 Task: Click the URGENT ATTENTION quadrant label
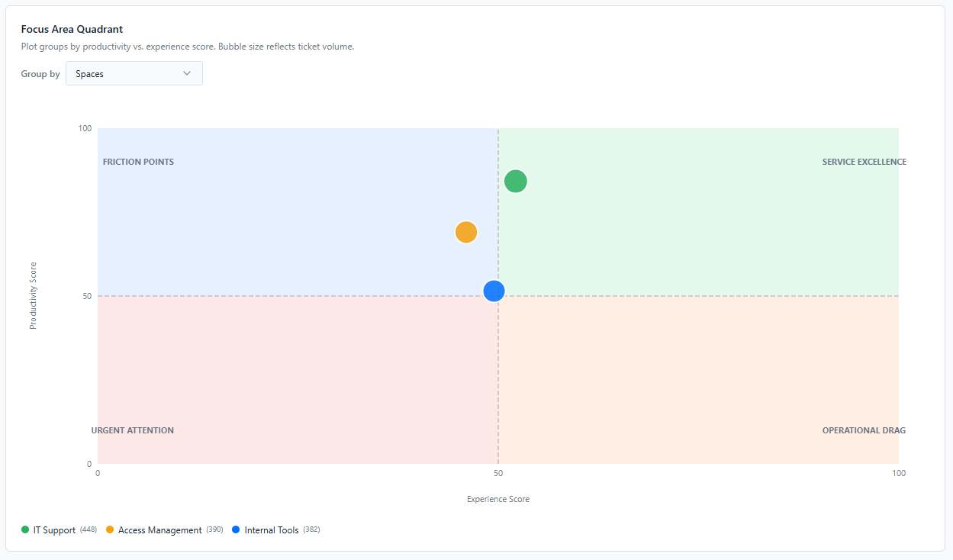click(133, 430)
